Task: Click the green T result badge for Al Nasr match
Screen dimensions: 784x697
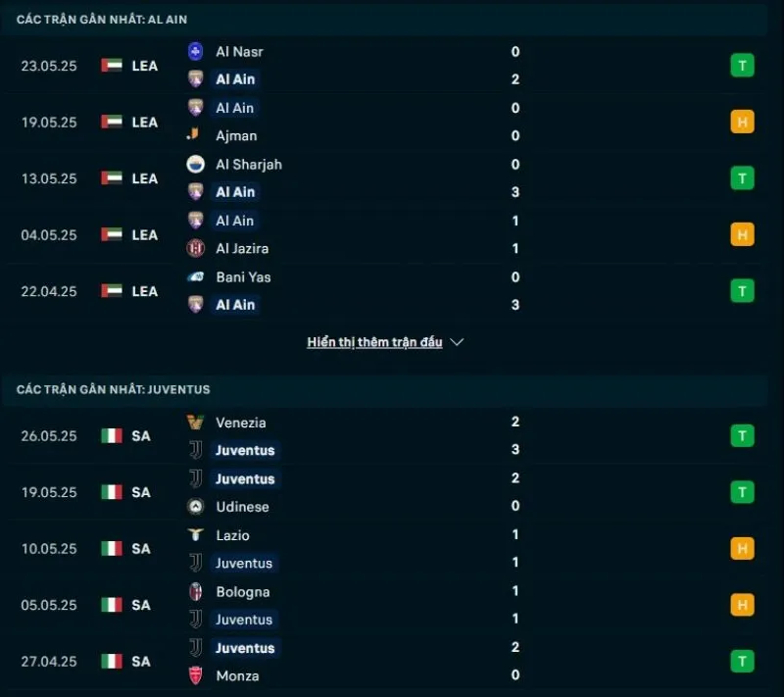Action: pyautogui.click(x=742, y=65)
